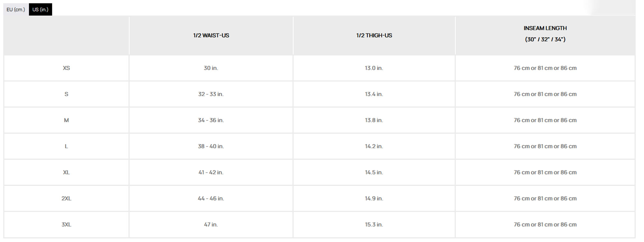Select the L size row label
This screenshot has height=242, width=644.
click(x=66, y=146)
